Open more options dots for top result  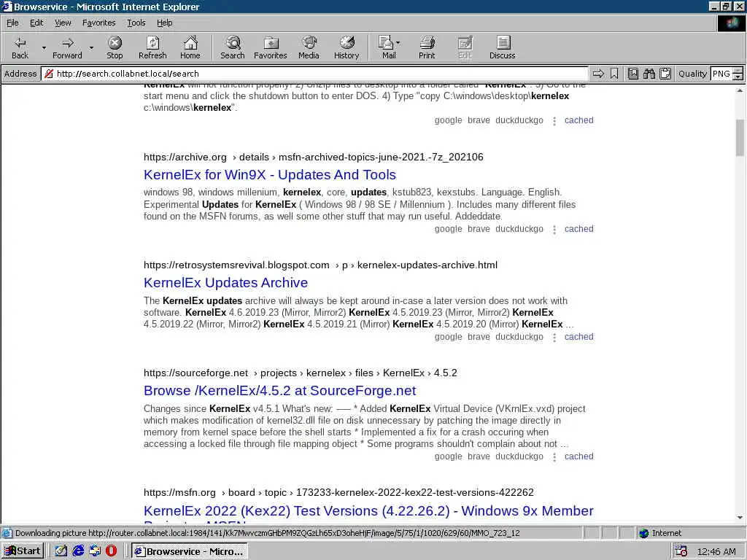[x=554, y=121]
